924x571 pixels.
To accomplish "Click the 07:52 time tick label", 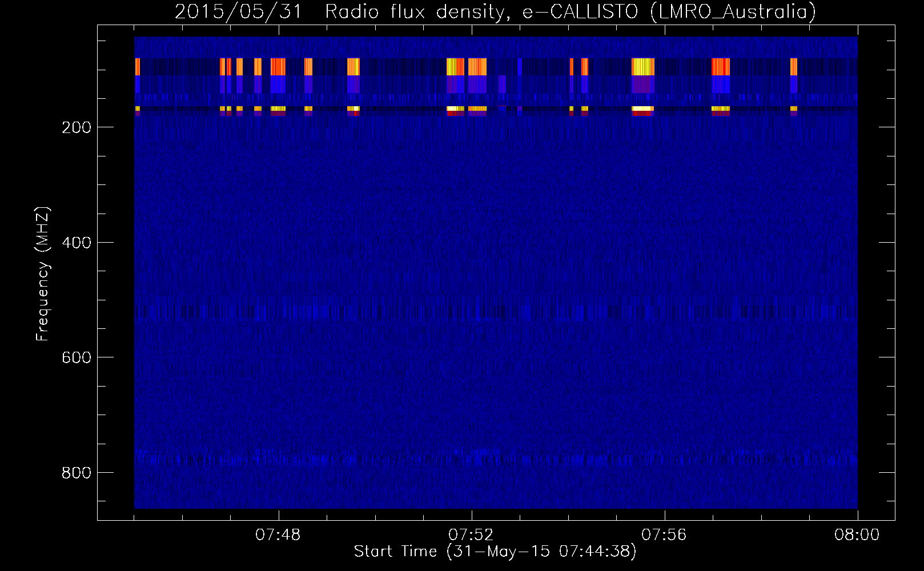I will click(x=471, y=535).
